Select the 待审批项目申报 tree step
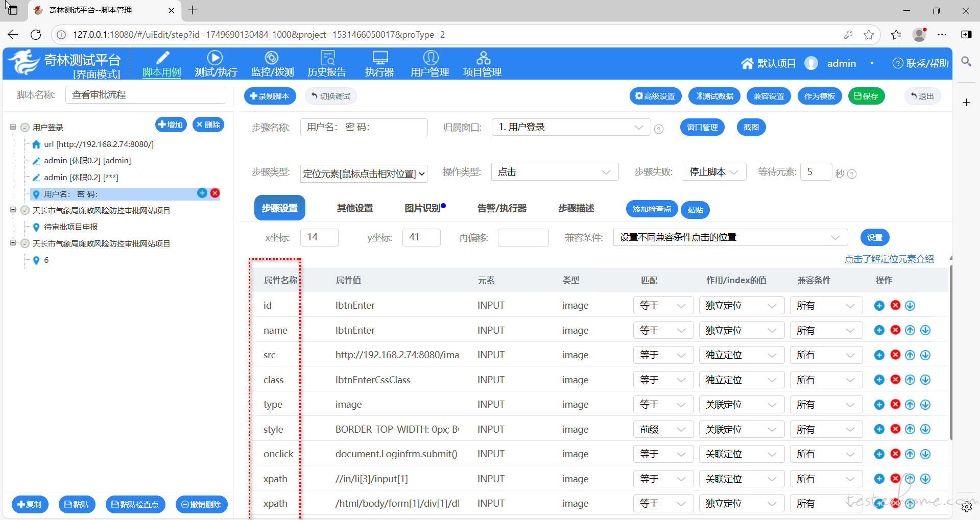The height and width of the screenshot is (520, 980). coord(70,227)
